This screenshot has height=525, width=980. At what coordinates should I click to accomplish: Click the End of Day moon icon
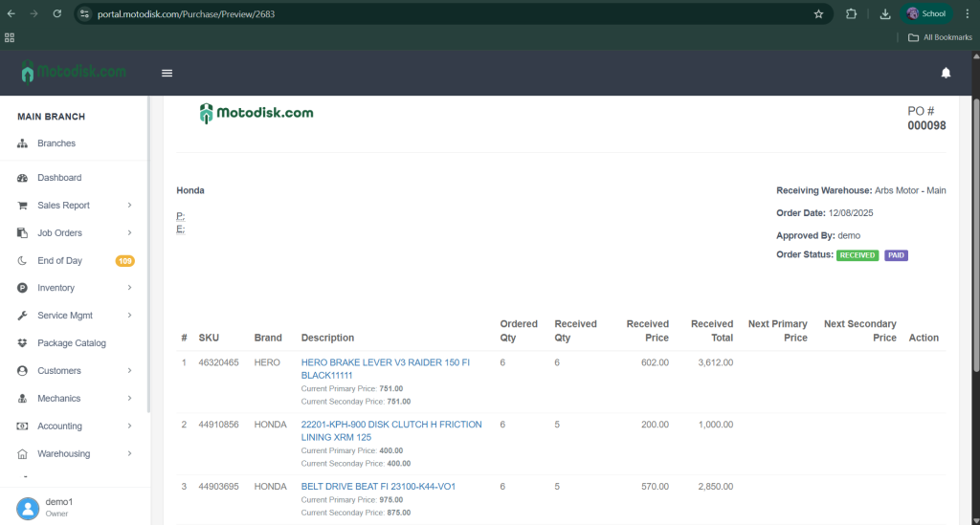[x=22, y=260]
